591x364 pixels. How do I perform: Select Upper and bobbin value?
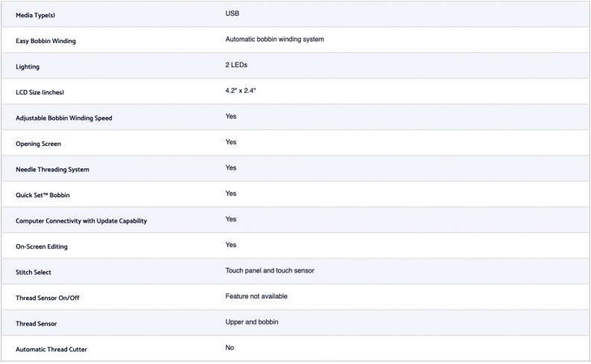252,322
